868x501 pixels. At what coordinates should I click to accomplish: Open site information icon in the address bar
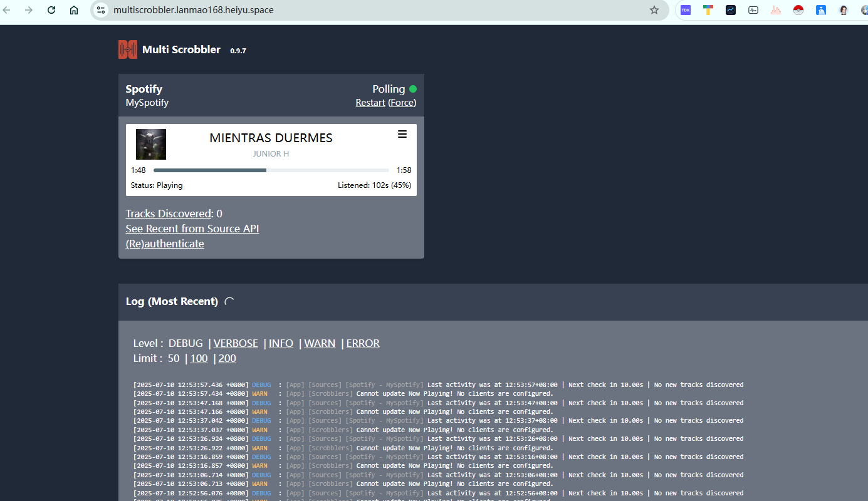pos(101,10)
